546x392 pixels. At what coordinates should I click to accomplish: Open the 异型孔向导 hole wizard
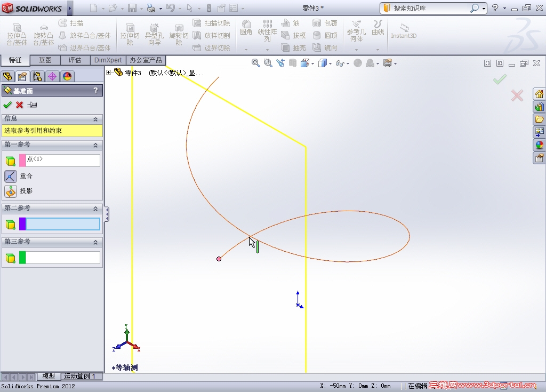pyautogui.click(x=154, y=35)
